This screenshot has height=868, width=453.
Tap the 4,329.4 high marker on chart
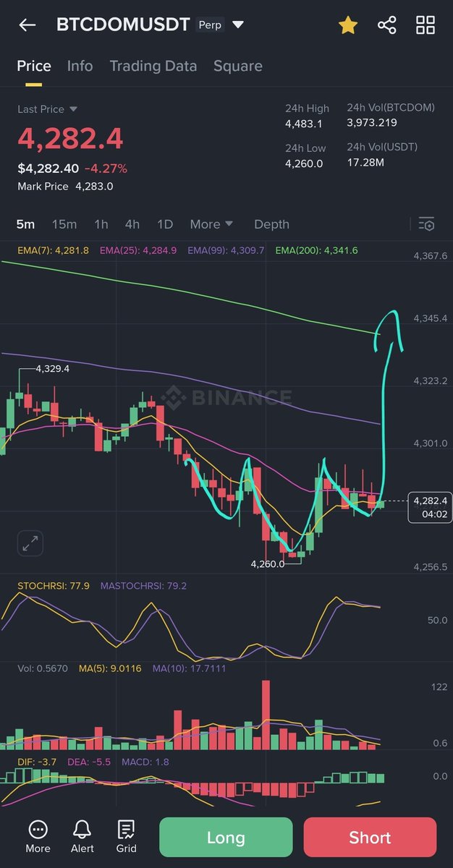tap(52, 369)
